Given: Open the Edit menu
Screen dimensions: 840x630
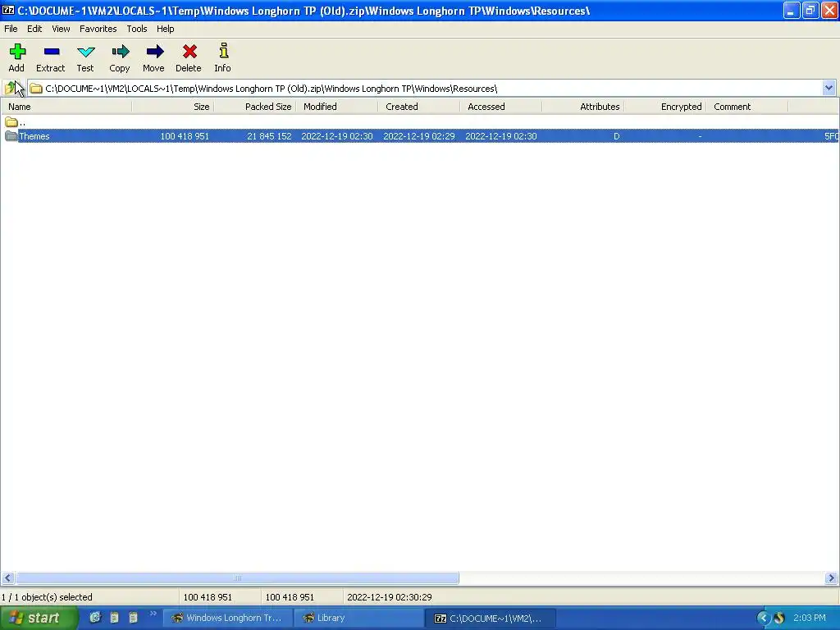Looking at the screenshot, I should point(34,29).
